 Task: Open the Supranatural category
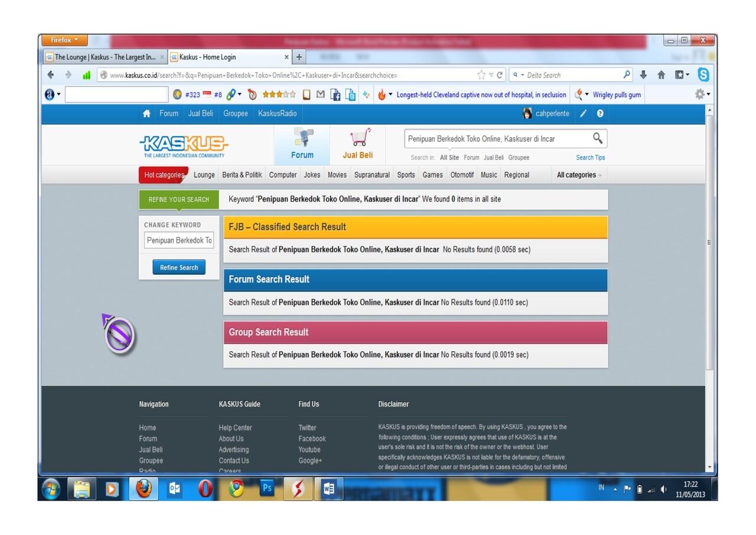pyautogui.click(x=372, y=175)
